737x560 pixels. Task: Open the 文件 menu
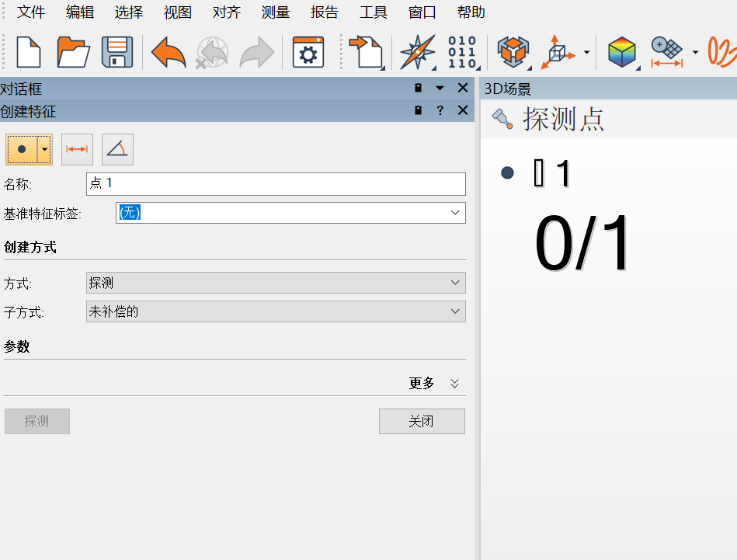(x=31, y=12)
